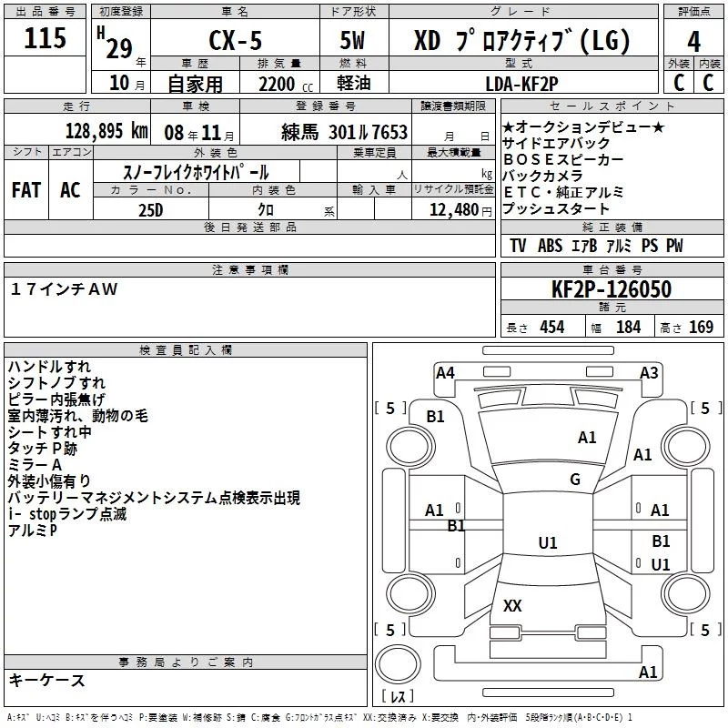728x728 pixels.
Task: Click the evaluation score 4
Action: [x=693, y=40]
